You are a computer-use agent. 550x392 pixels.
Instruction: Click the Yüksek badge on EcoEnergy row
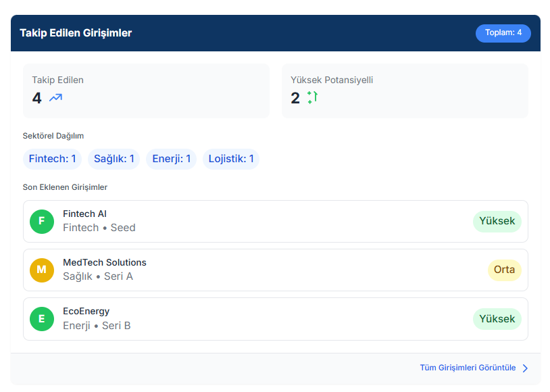pos(497,318)
